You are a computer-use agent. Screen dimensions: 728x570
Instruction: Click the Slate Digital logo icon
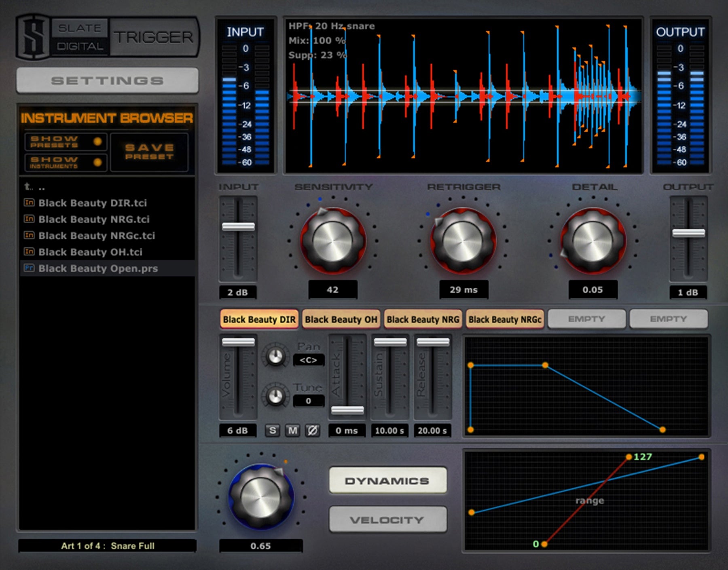point(33,37)
